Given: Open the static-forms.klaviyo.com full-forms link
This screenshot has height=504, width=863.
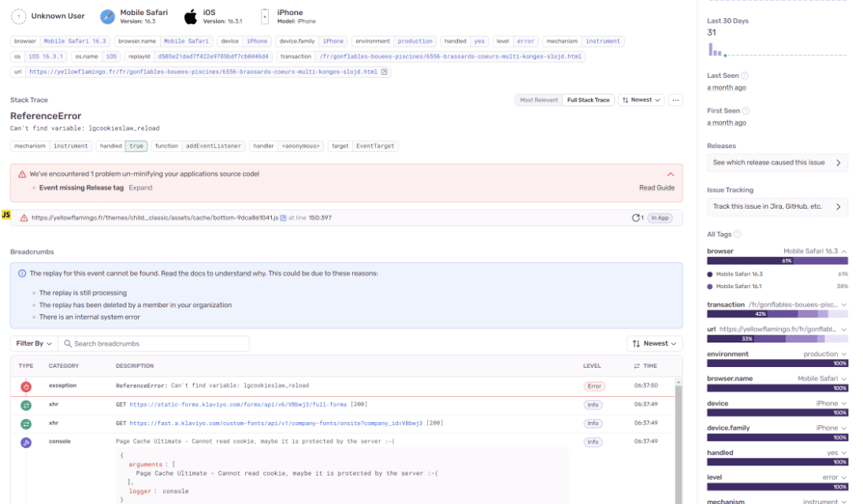Looking at the screenshot, I should tap(238, 405).
